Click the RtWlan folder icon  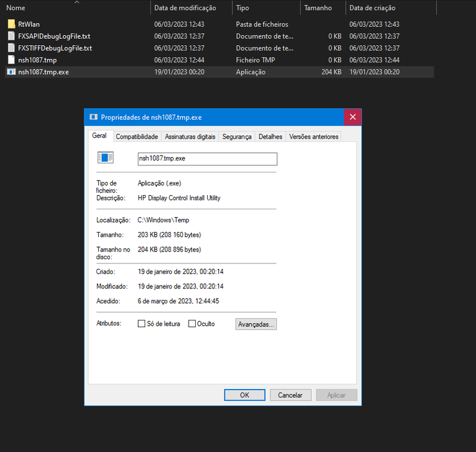[x=11, y=24]
